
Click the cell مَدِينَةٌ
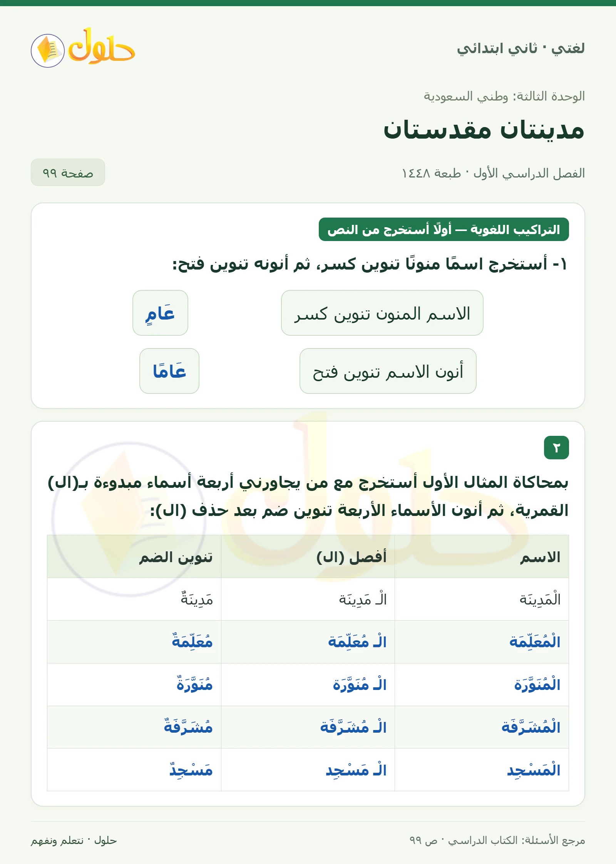tap(134, 599)
